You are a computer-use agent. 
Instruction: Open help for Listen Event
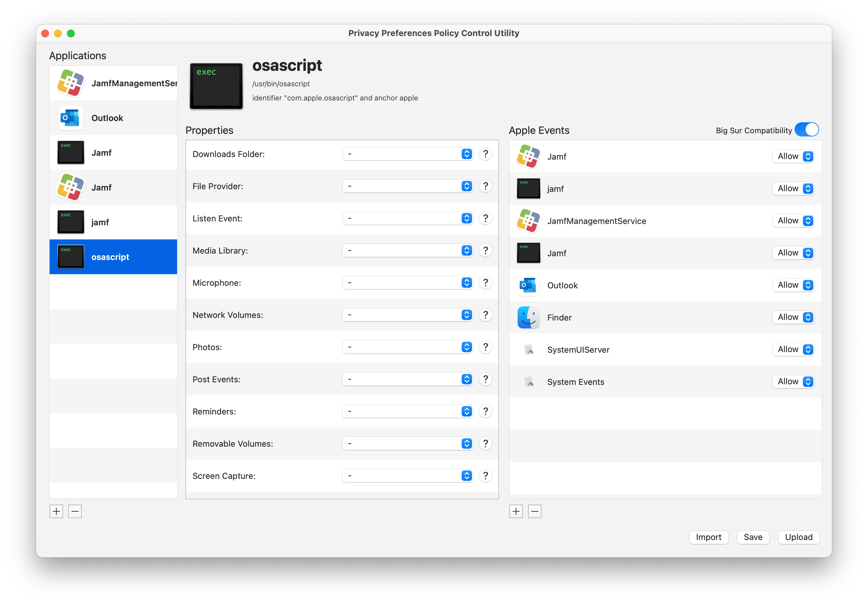[486, 218]
